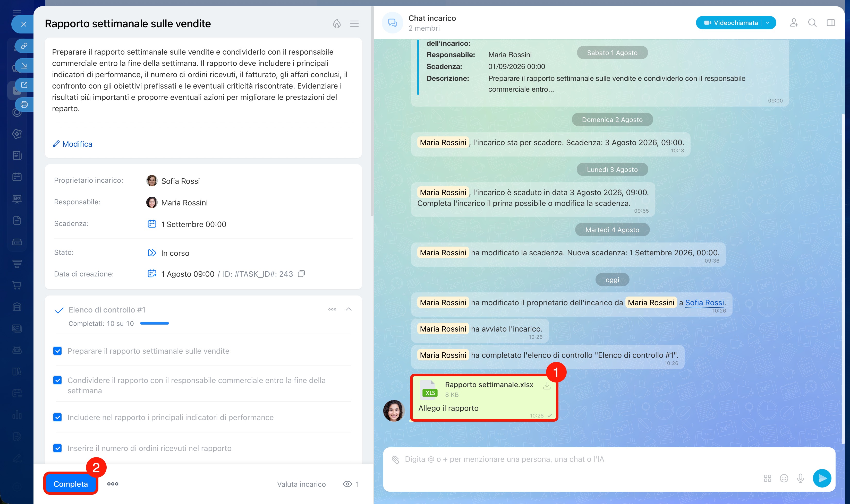Click the sender avatar beside the attachment

point(394,411)
